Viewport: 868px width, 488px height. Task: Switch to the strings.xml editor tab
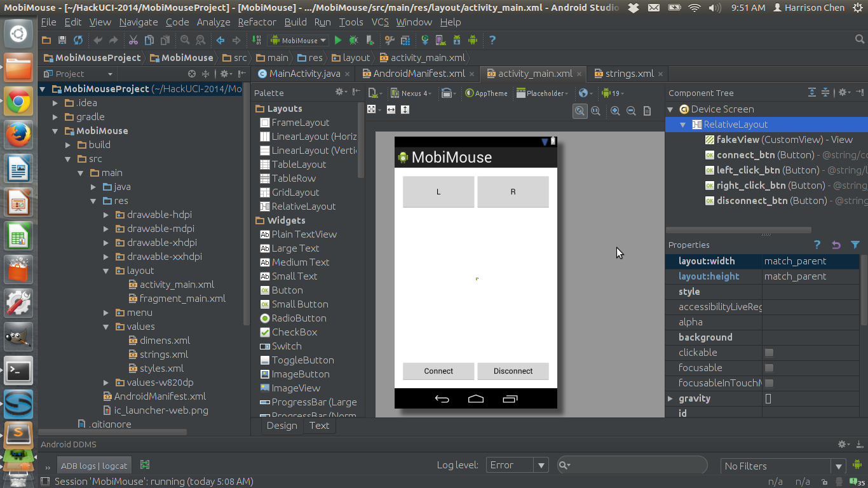[x=629, y=74]
